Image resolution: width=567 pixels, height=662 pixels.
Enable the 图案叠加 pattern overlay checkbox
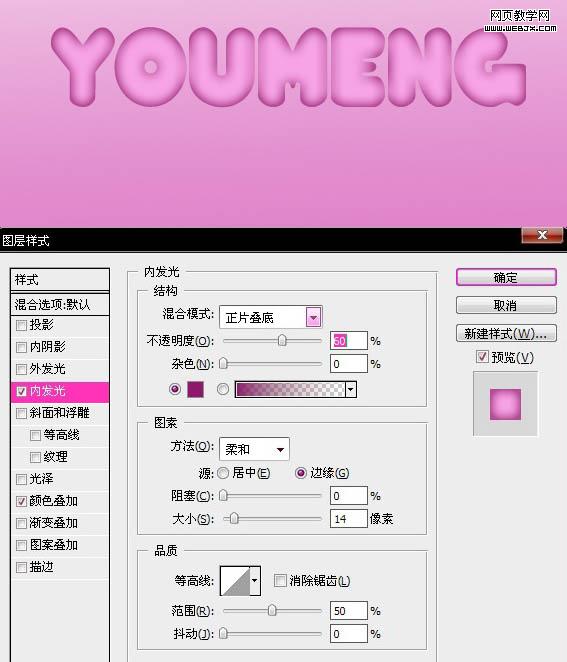coord(21,545)
